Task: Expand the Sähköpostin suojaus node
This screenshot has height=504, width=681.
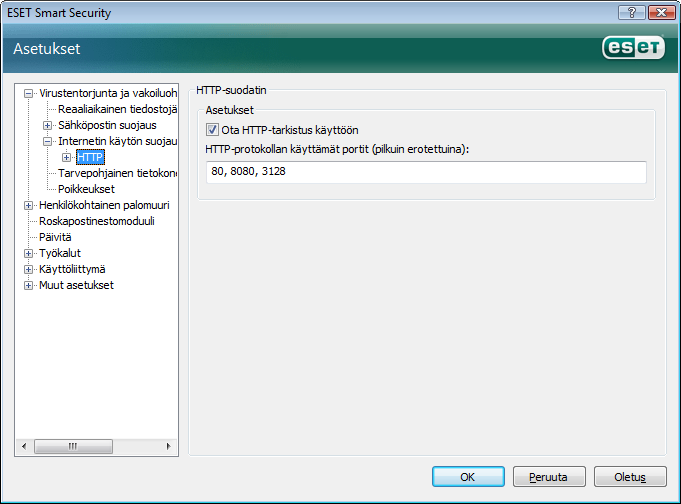Action: pyautogui.click(x=47, y=126)
